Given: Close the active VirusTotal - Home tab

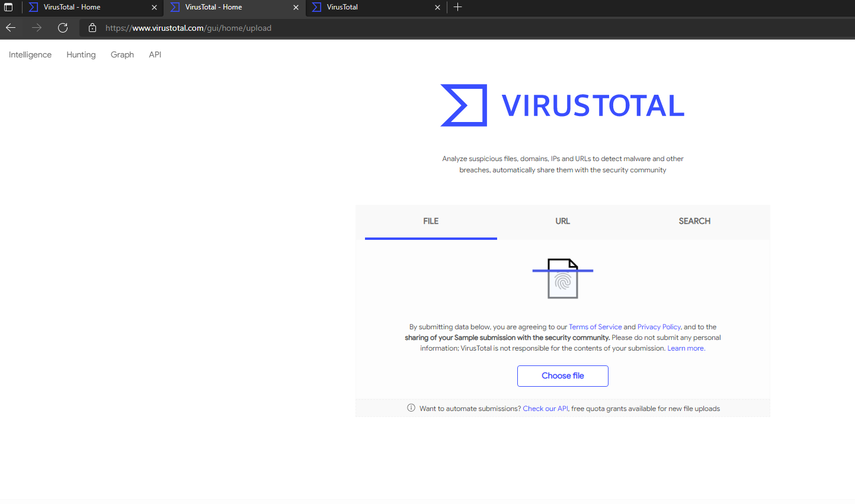Looking at the screenshot, I should pyautogui.click(x=296, y=8).
